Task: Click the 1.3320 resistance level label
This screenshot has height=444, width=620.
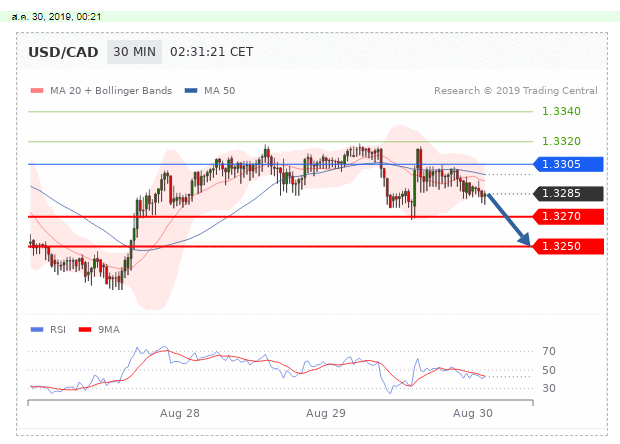Action: tap(561, 141)
